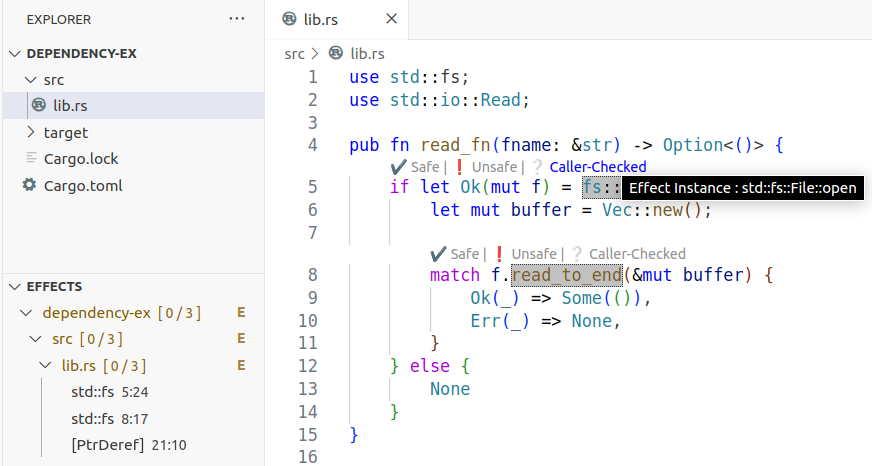This screenshot has height=466, width=872.
Task: Collapse the src folder in Explorer
Action: coord(30,79)
